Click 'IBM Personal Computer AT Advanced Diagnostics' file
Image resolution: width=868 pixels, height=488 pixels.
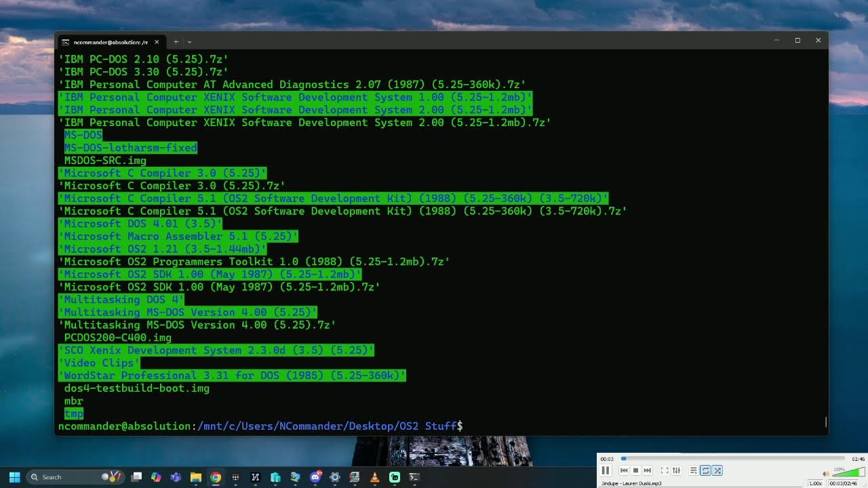(x=292, y=85)
